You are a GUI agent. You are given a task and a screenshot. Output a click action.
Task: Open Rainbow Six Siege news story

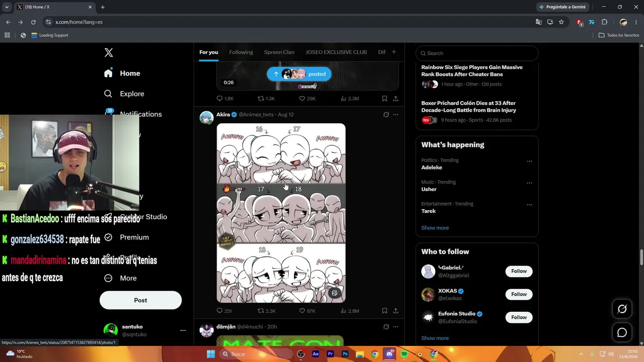(x=477, y=75)
